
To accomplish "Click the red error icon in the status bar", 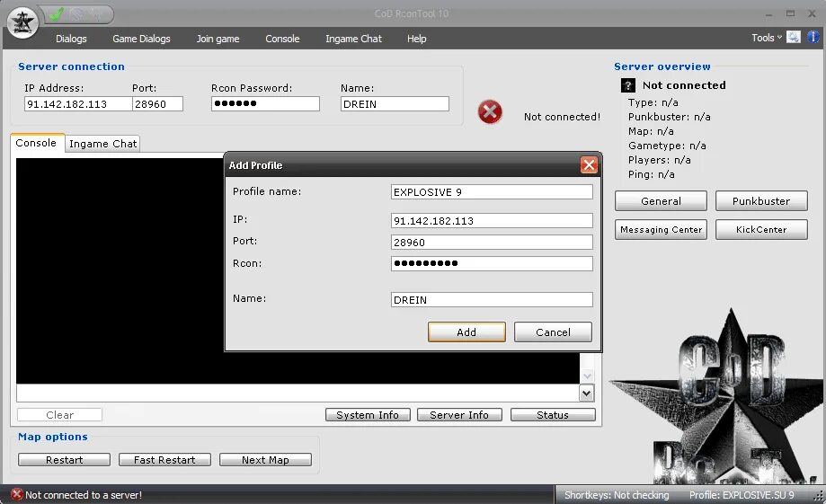I will [17, 494].
